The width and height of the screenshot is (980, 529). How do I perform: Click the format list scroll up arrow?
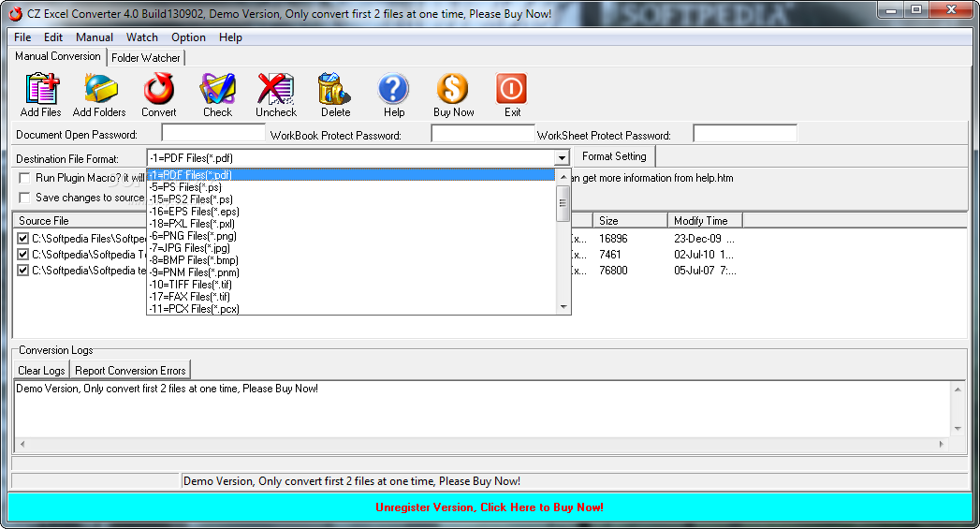click(563, 177)
